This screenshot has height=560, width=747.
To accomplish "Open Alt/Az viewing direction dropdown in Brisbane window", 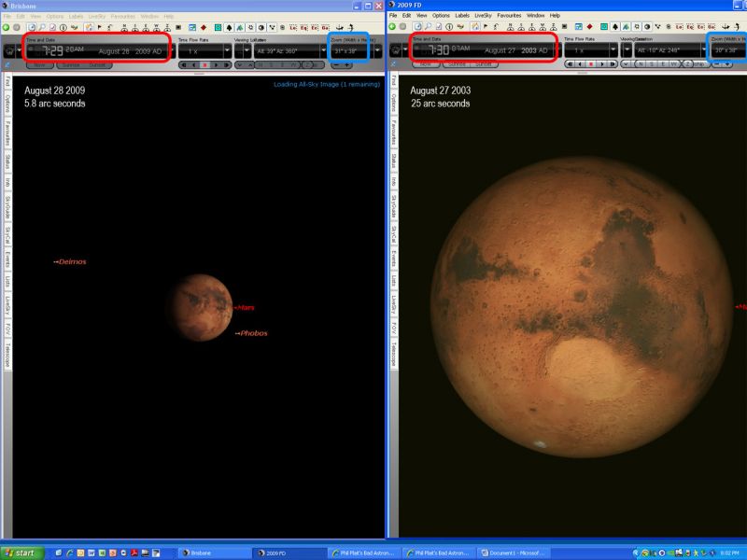I will (x=323, y=50).
